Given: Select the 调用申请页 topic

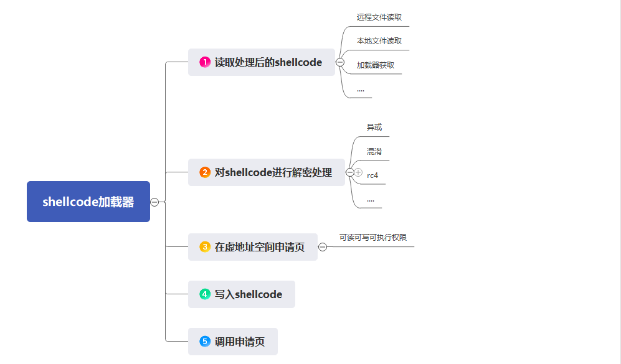Looking at the screenshot, I should click(x=233, y=342).
